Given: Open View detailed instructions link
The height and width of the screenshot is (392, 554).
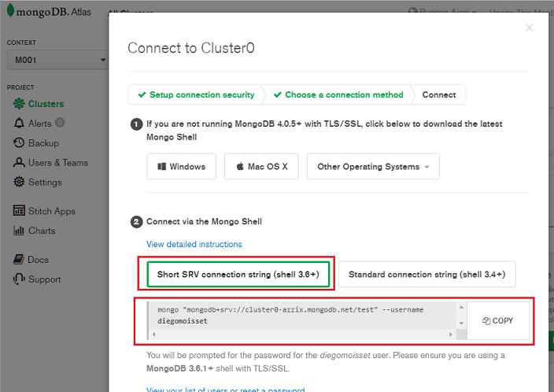Looking at the screenshot, I should coord(194,244).
